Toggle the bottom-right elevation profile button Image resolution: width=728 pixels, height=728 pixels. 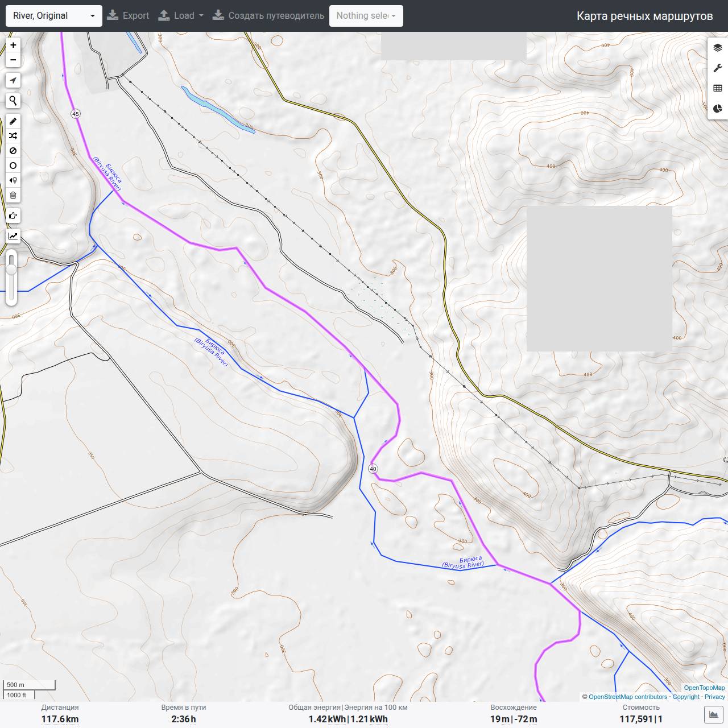tap(713, 714)
